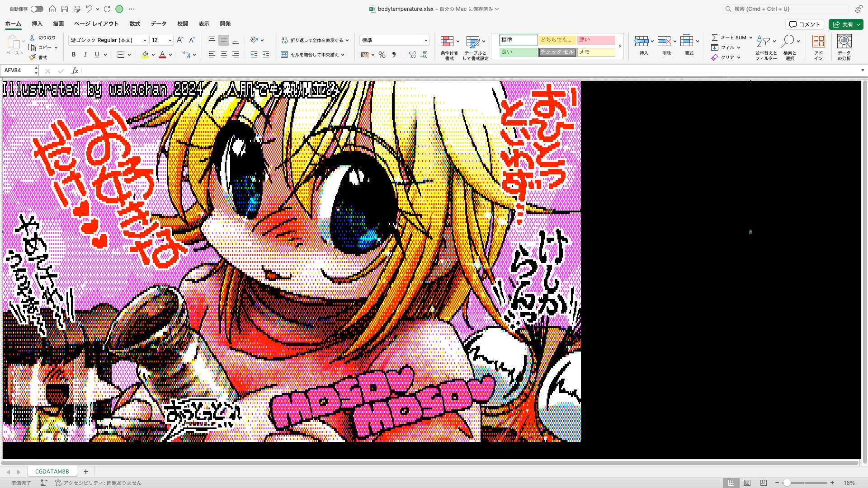Click the 共有 share button
This screenshot has width=868, height=488.
click(x=846, y=24)
